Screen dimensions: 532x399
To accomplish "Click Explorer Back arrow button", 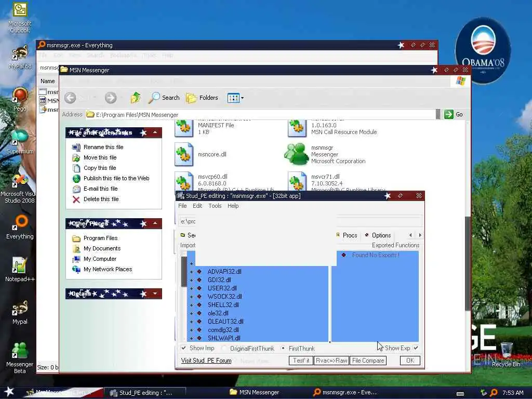I will [70, 98].
